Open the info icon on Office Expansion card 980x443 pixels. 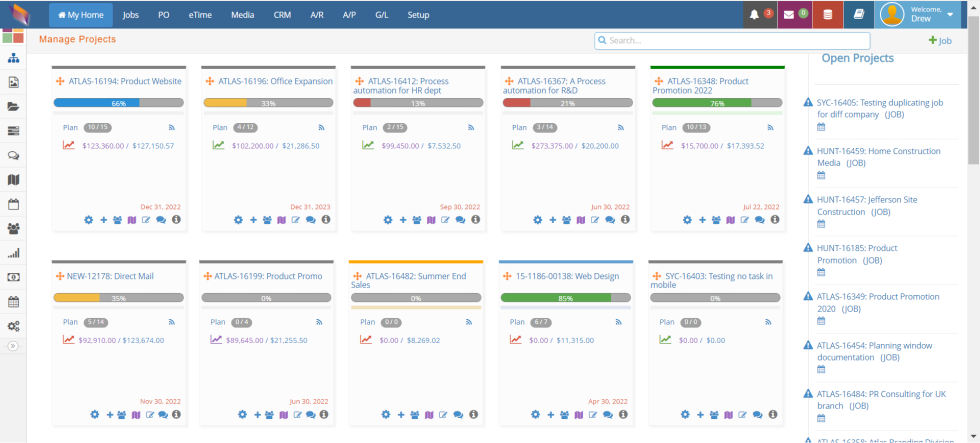pyautogui.click(x=326, y=219)
